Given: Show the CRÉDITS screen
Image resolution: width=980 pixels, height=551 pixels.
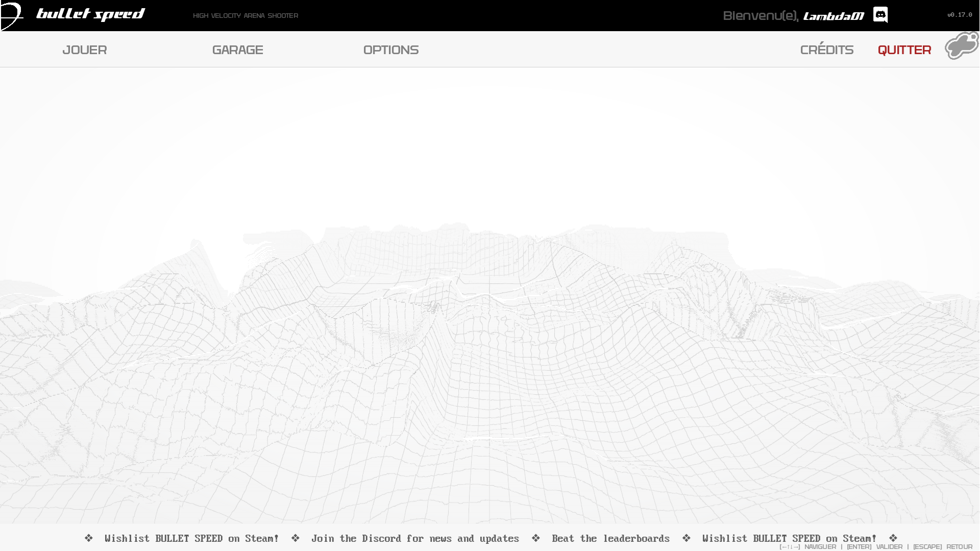Looking at the screenshot, I should click(x=827, y=49).
